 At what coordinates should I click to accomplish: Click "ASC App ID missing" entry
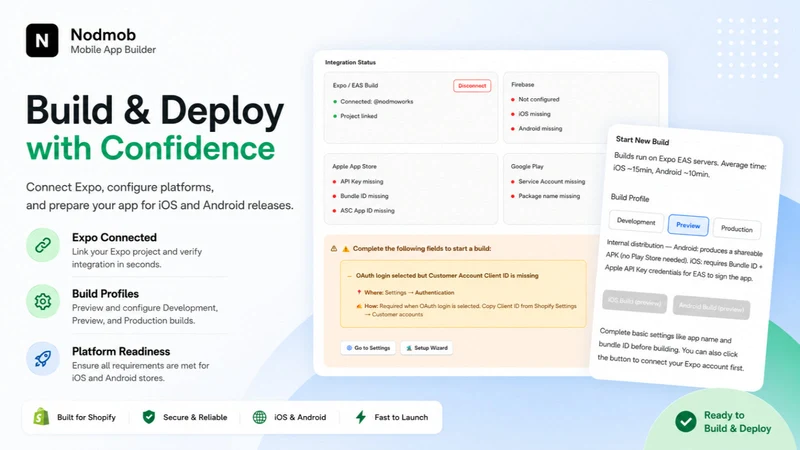tap(367, 210)
